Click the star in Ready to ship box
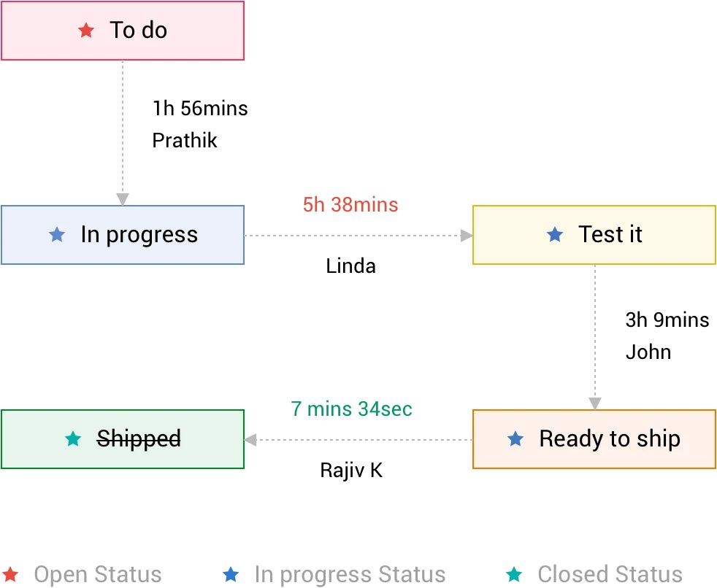 tap(515, 439)
